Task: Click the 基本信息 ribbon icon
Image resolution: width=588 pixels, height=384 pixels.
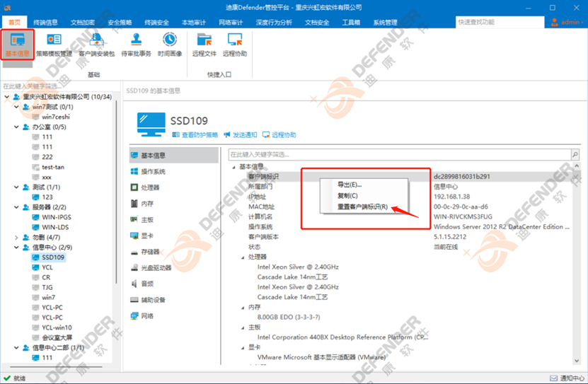Action: pos(18,45)
